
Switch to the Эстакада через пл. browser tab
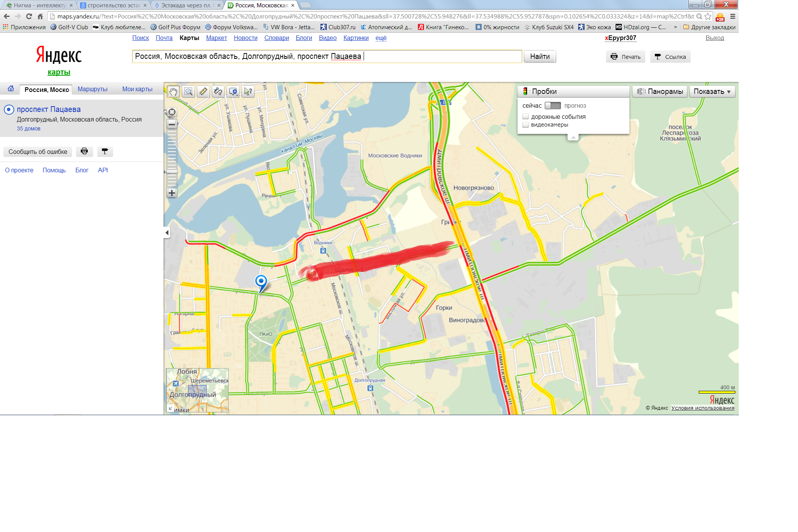click(187, 5)
